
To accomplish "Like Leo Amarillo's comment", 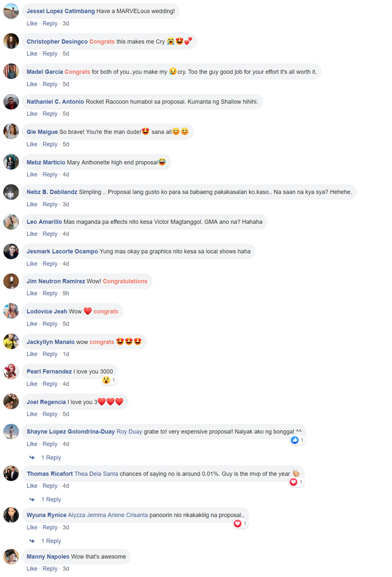I will pyautogui.click(x=32, y=234).
